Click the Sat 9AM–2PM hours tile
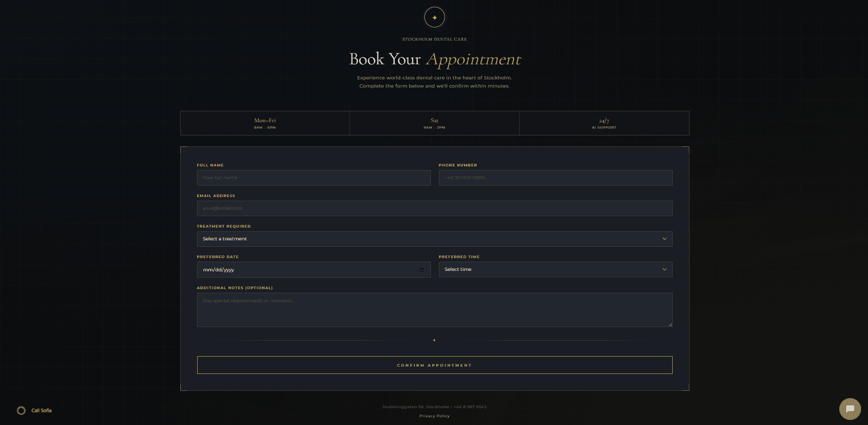This screenshot has width=868, height=425. click(x=434, y=123)
